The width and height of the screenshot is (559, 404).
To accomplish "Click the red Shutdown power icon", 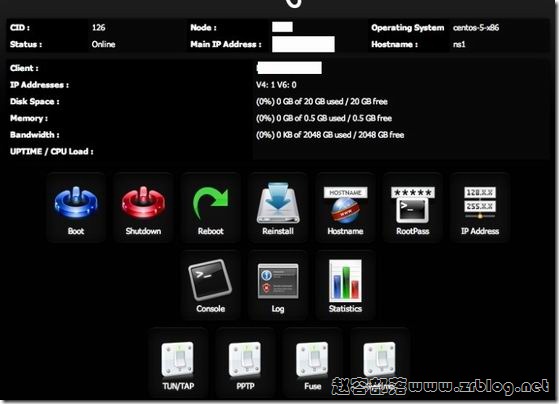I will click(x=143, y=202).
